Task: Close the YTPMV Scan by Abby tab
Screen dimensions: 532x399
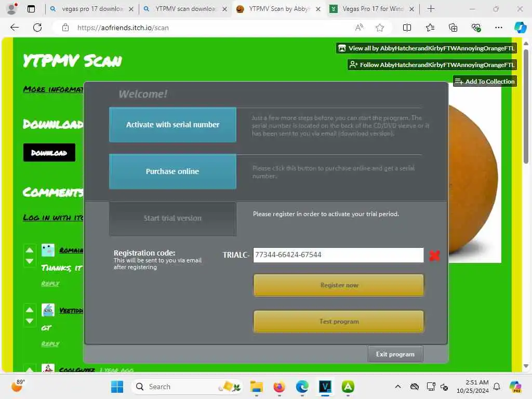Action: coord(318,9)
